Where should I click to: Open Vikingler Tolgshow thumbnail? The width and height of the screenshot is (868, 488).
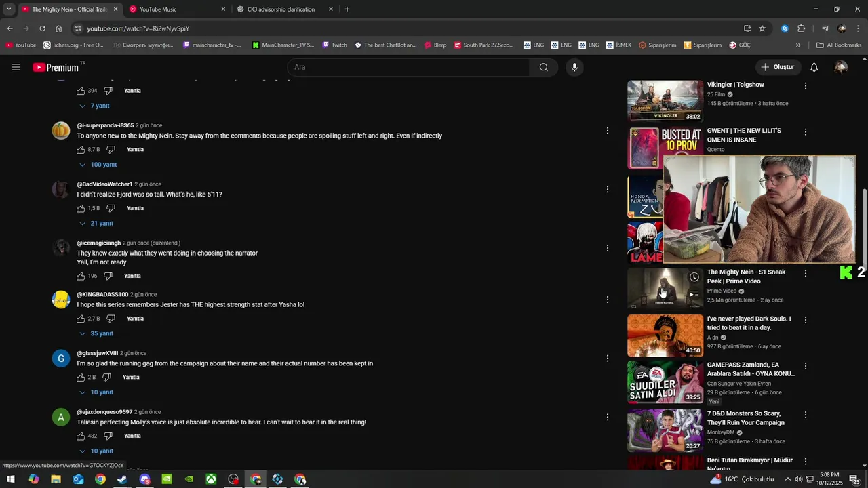(665, 101)
